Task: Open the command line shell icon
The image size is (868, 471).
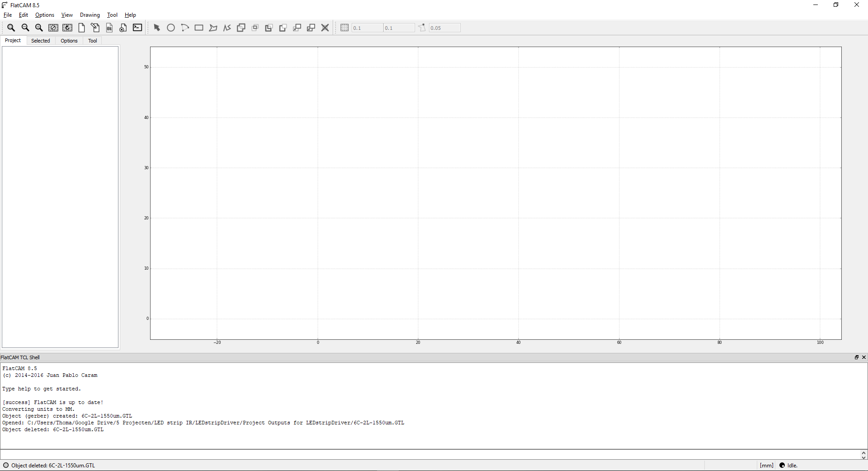Action: click(x=137, y=28)
